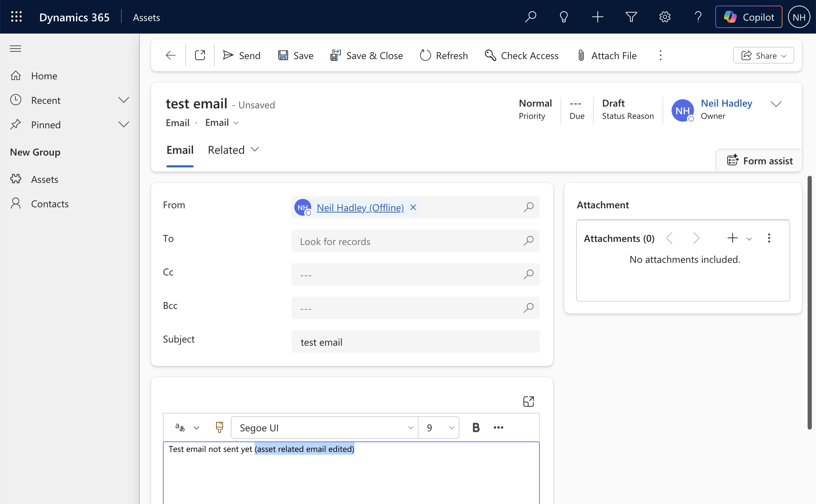Screen dimensions: 816x504
Task: Click the Cc lookup field
Action: tap(415, 274)
